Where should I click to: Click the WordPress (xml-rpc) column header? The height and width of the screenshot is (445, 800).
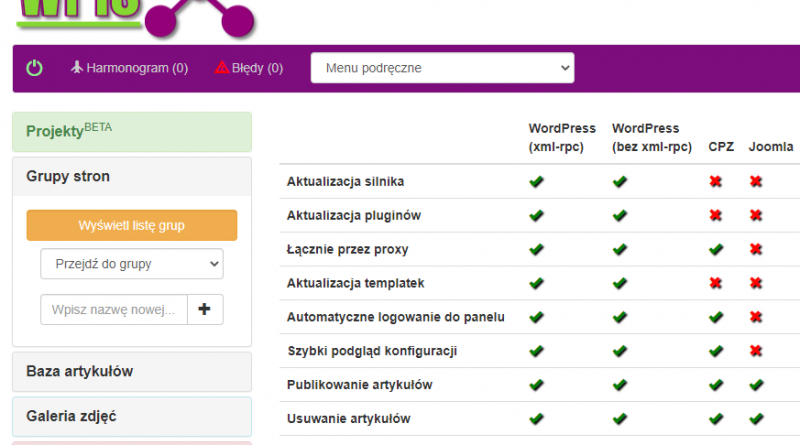point(562,137)
